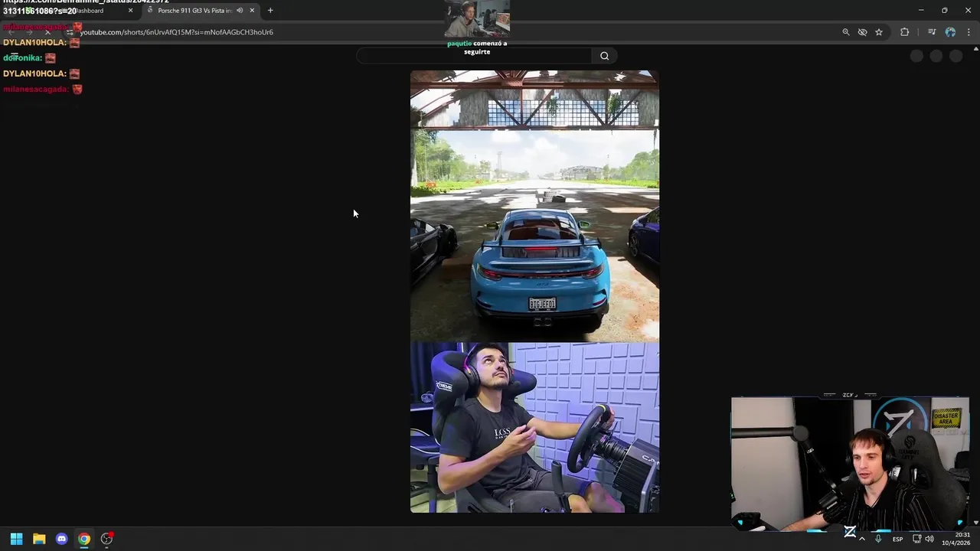Click the chat username dcironika
Image resolution: width=980 pixels, height=551 pixels.
click(22, 58)
